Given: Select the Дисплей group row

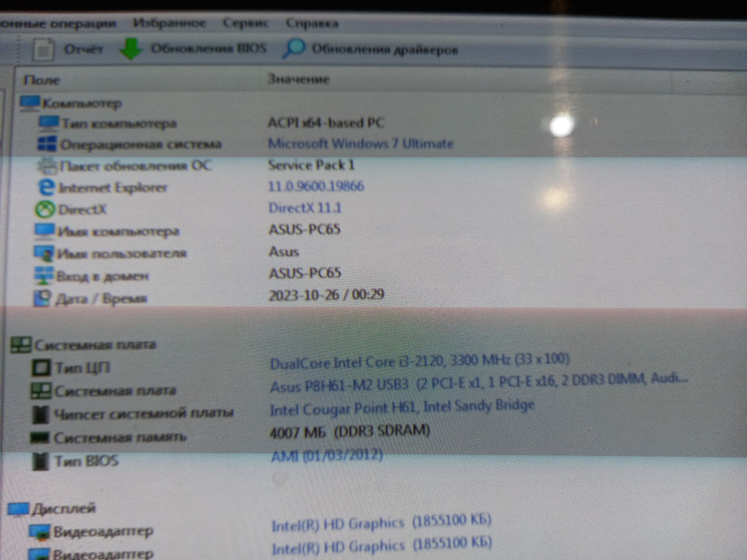Looking at the screenshot, I should (52, 509).
